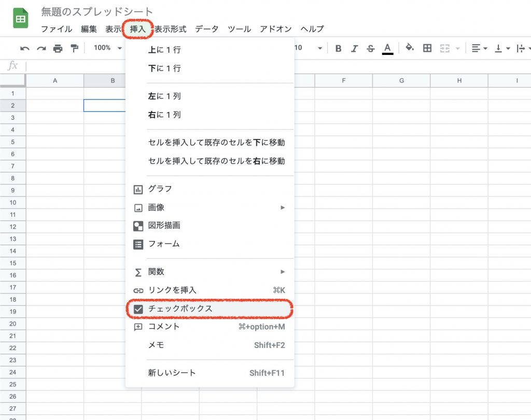
Task: Toggle bold formatting in toolbar
Action: pos(339,48)
